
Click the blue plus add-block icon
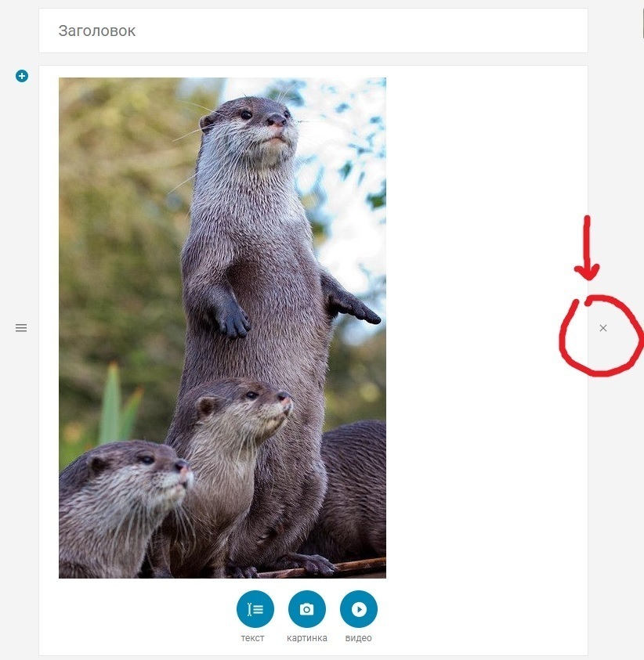click(22, 76)
